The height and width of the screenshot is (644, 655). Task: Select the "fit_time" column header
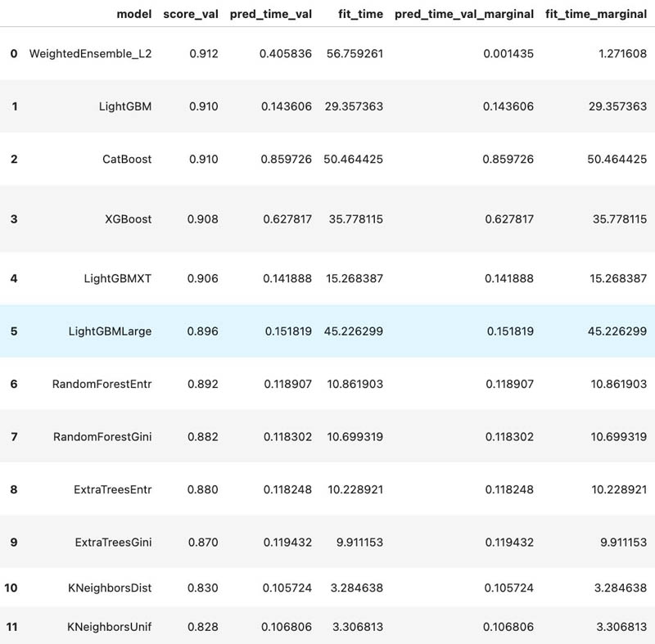click(x=360, y=14)
